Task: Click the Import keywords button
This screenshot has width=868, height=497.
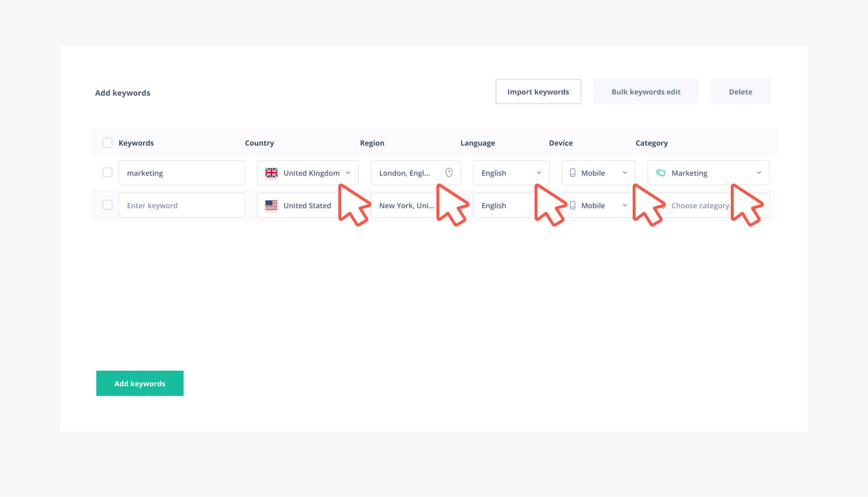Action: 538,92
